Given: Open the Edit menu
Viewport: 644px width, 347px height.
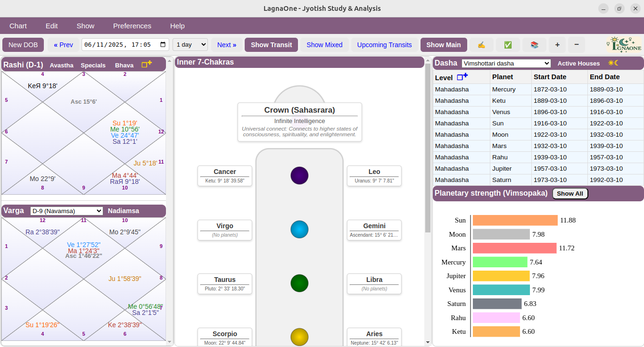Looking at the screenshot, I should [x=52, y=26].
